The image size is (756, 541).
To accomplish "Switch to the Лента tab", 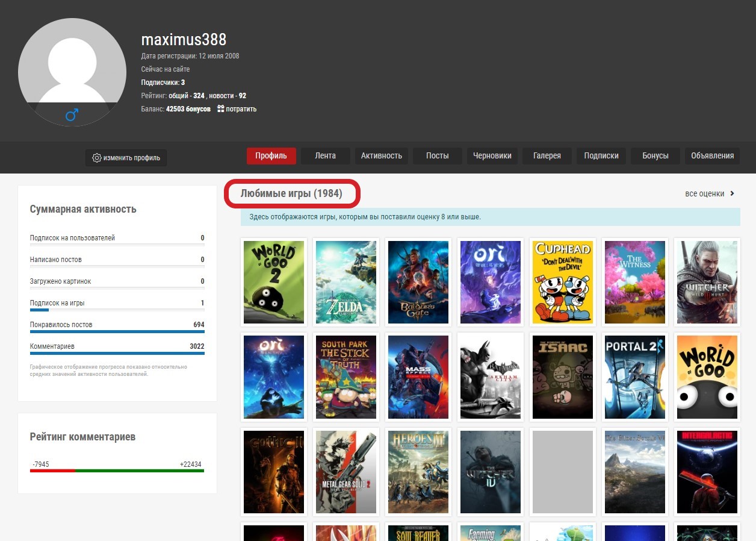I will 325,155.
